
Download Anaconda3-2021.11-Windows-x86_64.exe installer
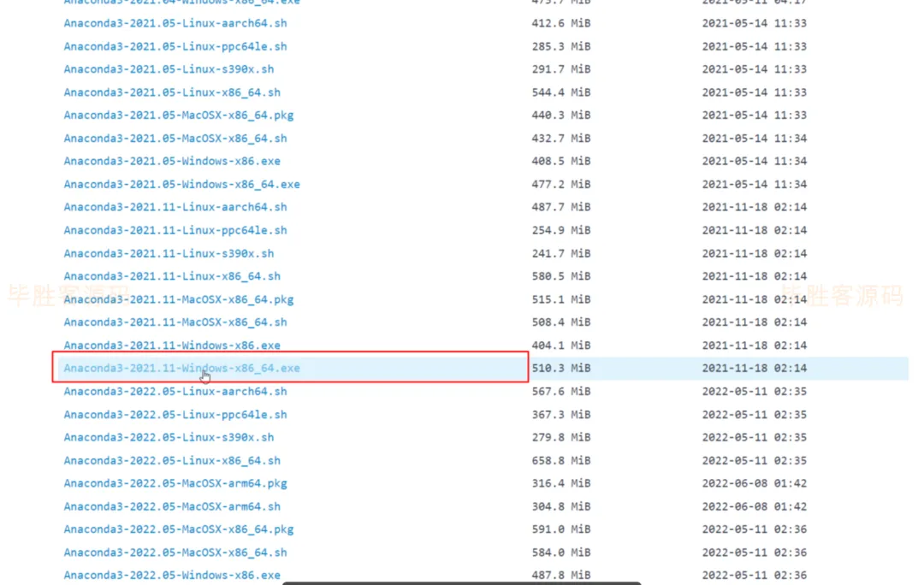[181, 369]
